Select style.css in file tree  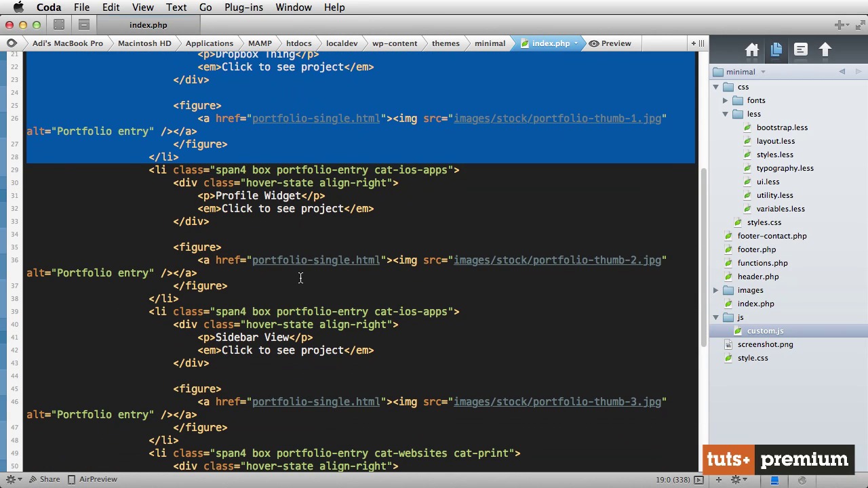pos(753,358)
